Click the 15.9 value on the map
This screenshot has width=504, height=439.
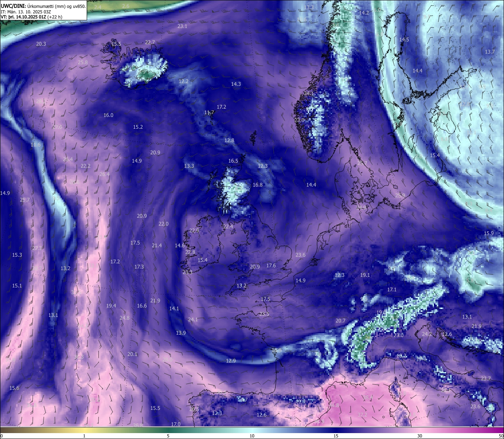click(x=489, y=233)
